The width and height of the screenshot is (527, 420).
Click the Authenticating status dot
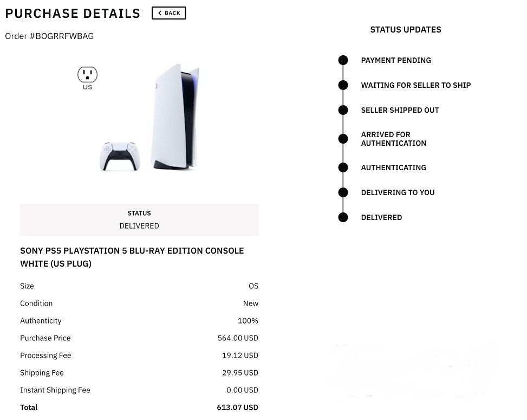tap(343, 167)
